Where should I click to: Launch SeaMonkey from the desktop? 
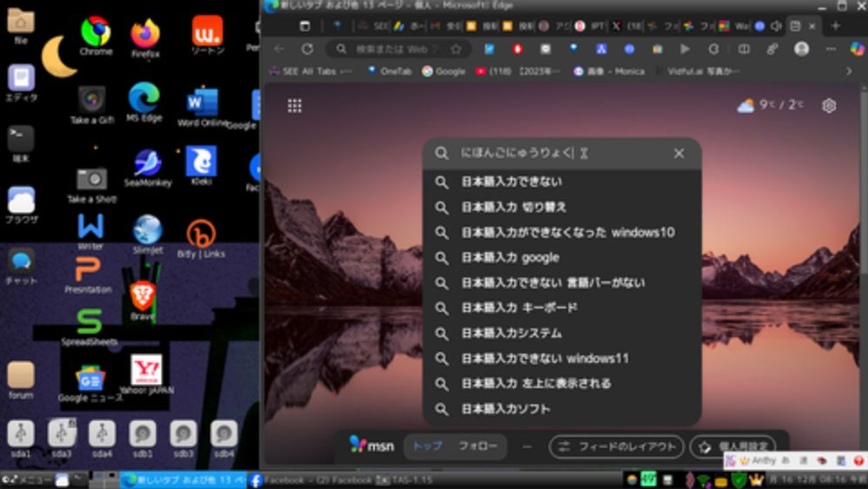point(148,168)
